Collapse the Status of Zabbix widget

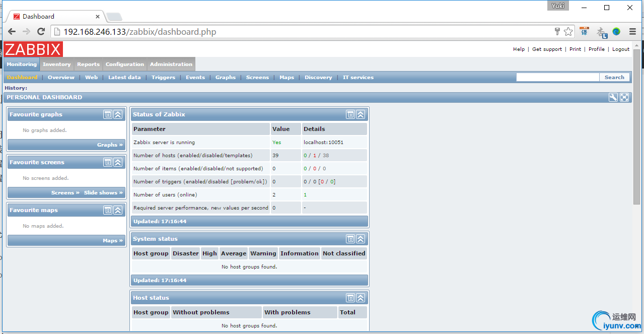361,114
